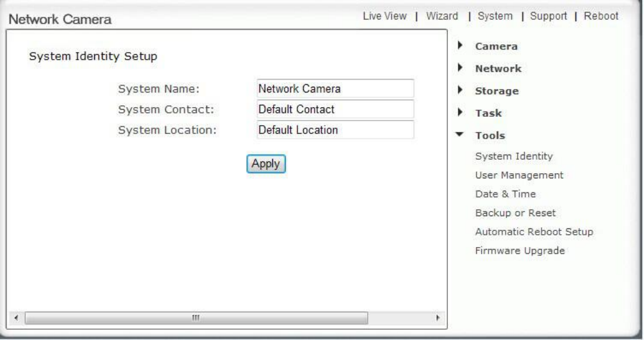644x340 pixels.
Task: Open Date & Time settings
Action: [505, 194]
